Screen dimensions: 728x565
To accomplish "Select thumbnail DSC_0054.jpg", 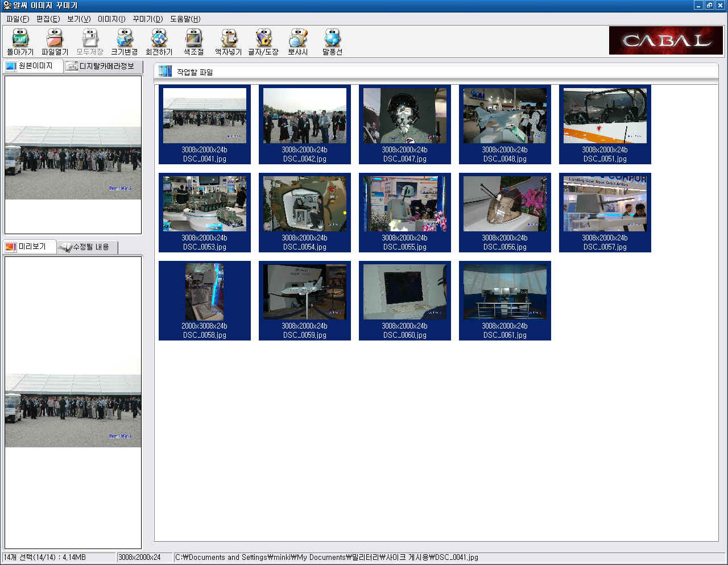I will point(305,213).
